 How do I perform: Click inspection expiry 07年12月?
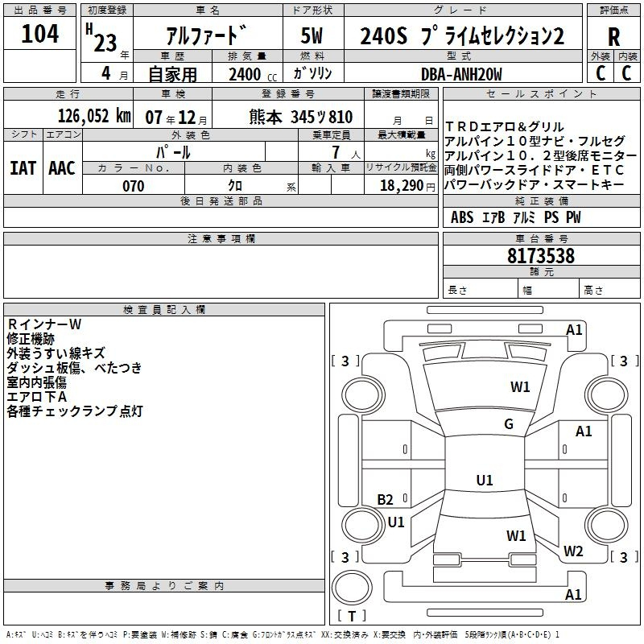[x=176, y=118]
